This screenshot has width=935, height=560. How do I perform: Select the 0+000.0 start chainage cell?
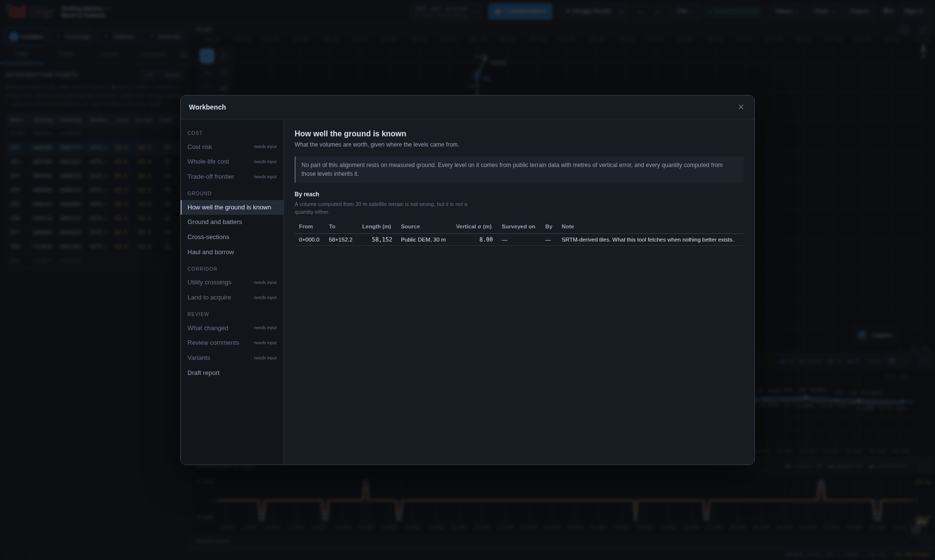pos(309,240)
